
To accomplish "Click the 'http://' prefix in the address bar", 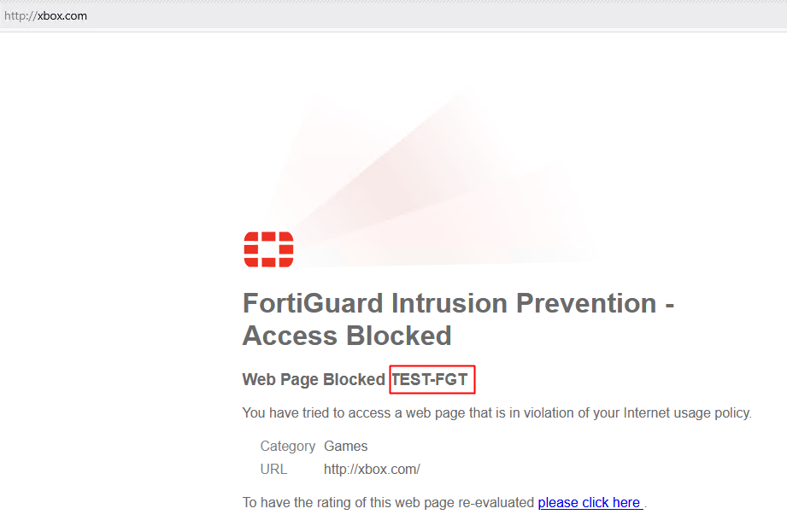I will [21, 15].
